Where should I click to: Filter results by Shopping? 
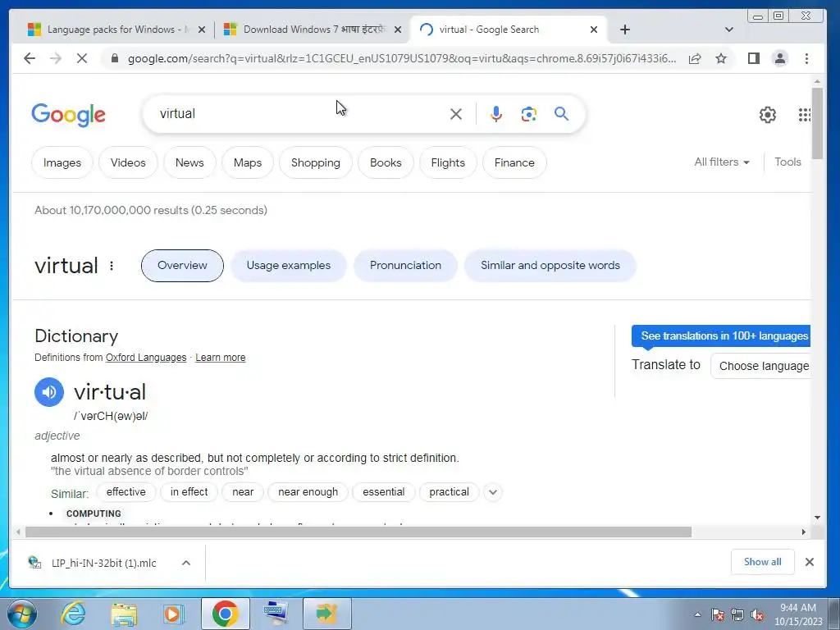pyautogui.click(x=316, y=162)
